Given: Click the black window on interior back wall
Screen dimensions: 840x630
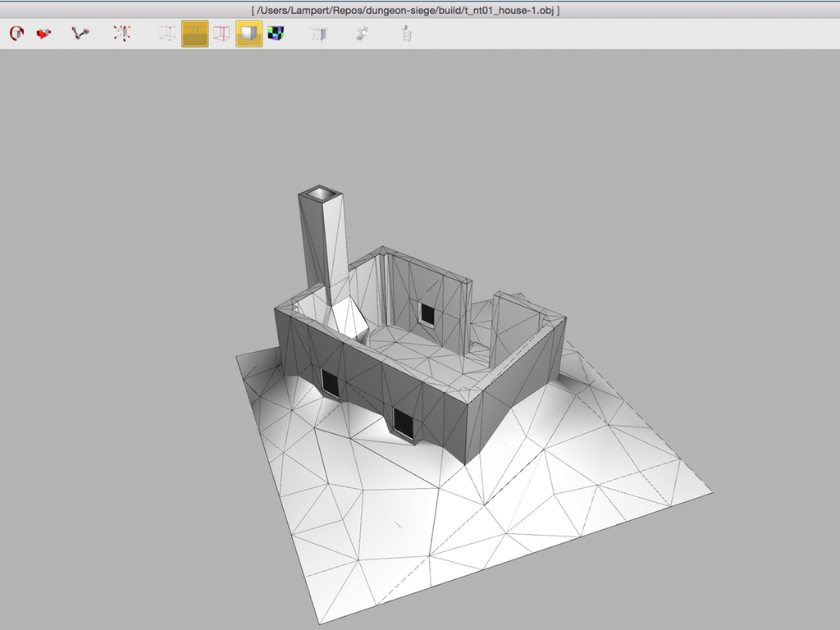Looking at the screenshot, I should pyautogui.click(x=427, y=313).
